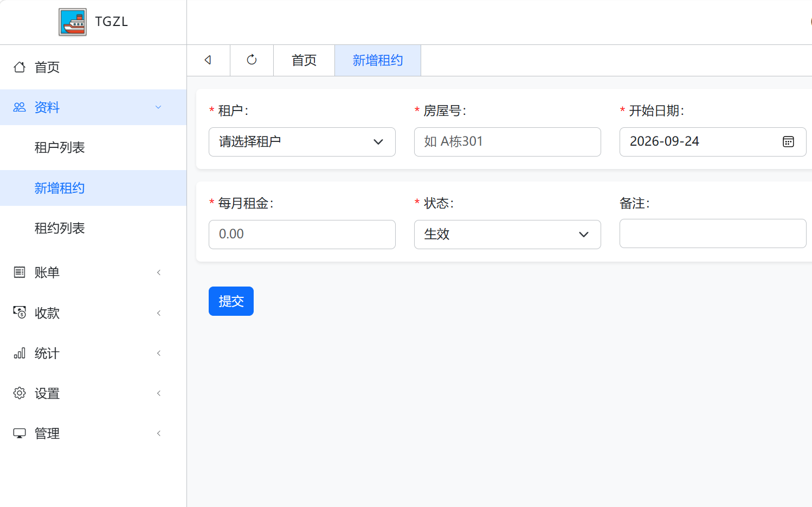Focus the 每月租金 input field
Viewport: 812px width, 507px height.
coord(302,235)
